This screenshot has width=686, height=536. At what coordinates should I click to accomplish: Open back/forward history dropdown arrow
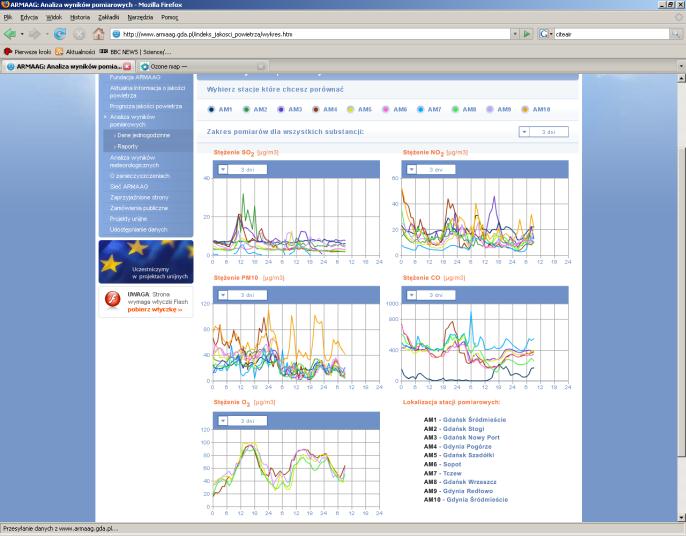tap(47, 34)
